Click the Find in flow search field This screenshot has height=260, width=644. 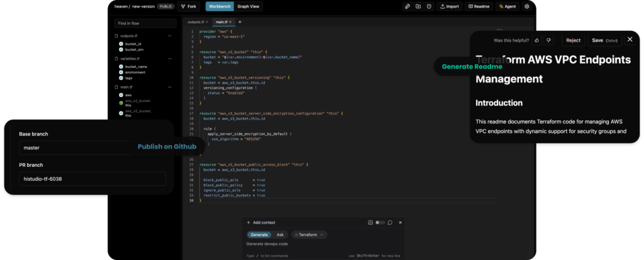(x=145, y=23)
